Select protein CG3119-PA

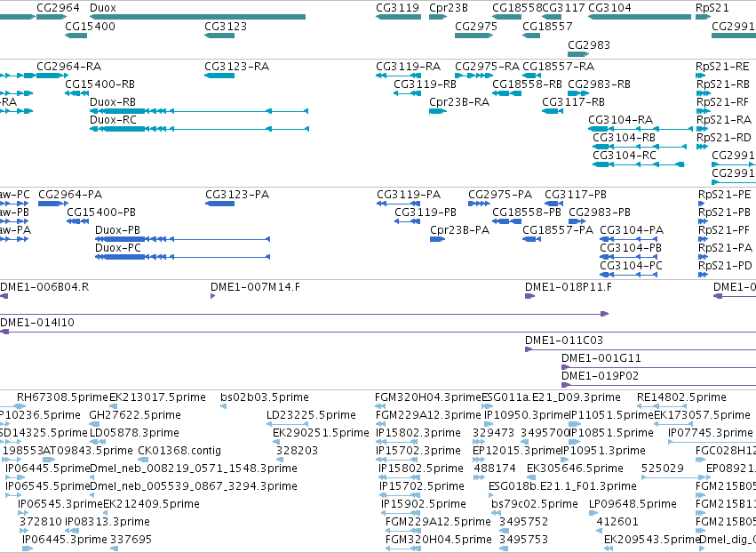point(398,204)
